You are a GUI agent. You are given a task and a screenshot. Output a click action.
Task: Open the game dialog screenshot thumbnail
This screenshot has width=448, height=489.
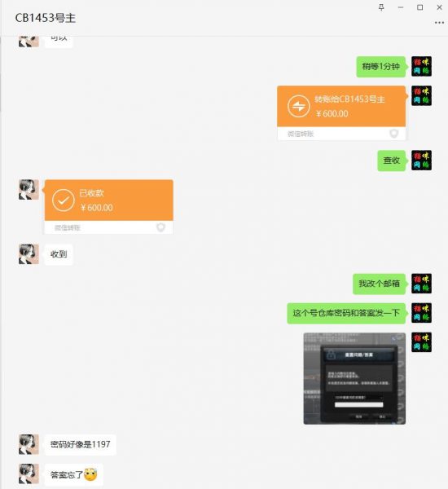pyautogui.click(x=354, y=379)
